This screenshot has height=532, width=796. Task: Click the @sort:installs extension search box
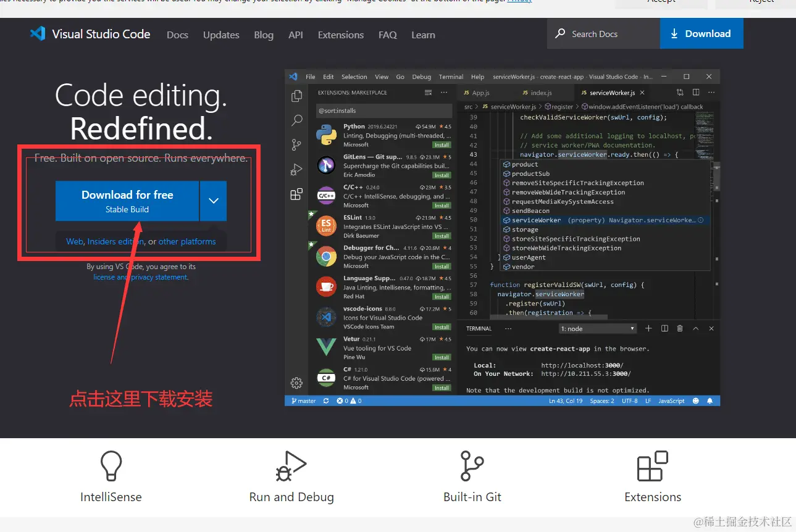(x=384, y=110)
